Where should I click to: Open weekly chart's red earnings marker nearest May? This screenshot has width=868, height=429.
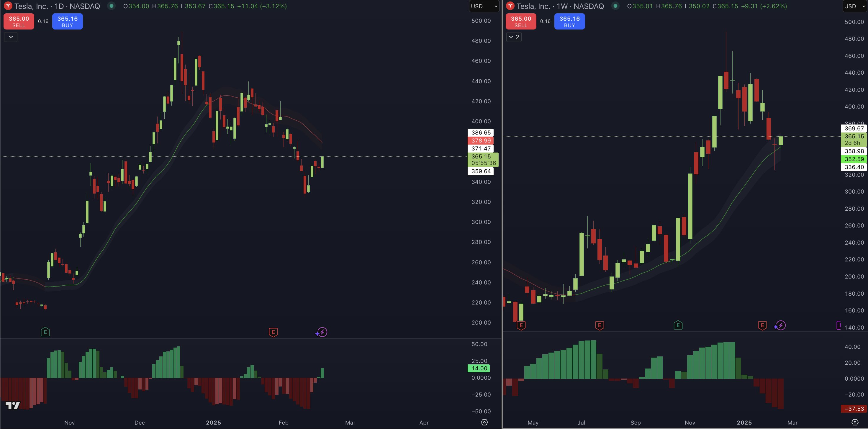tap(521, 325)
